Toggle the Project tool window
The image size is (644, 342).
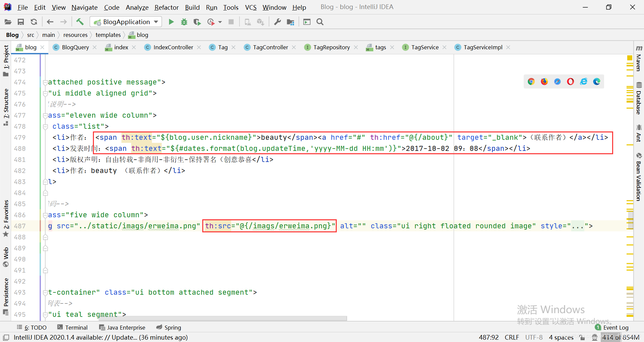click(6, 60)
